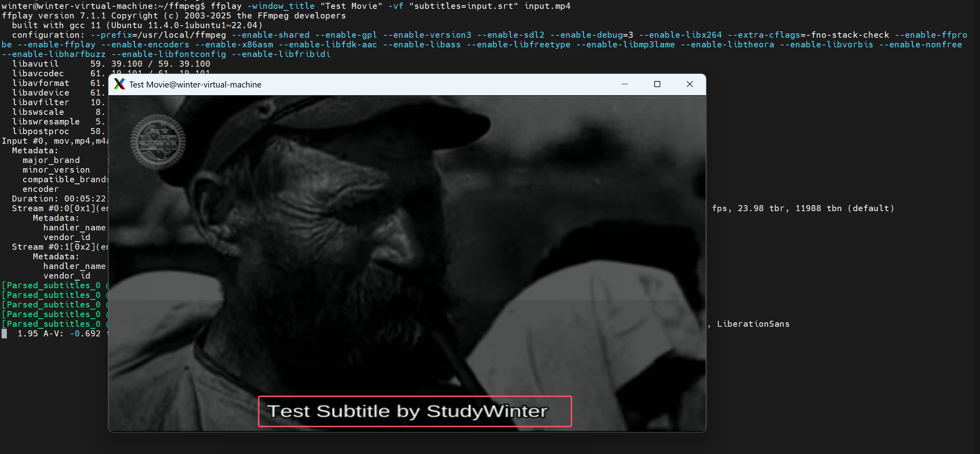Click the Input #0, mov,mp4 line
Image resolution: width=980 pixels, height=454 pixels.
pos(55,141)
